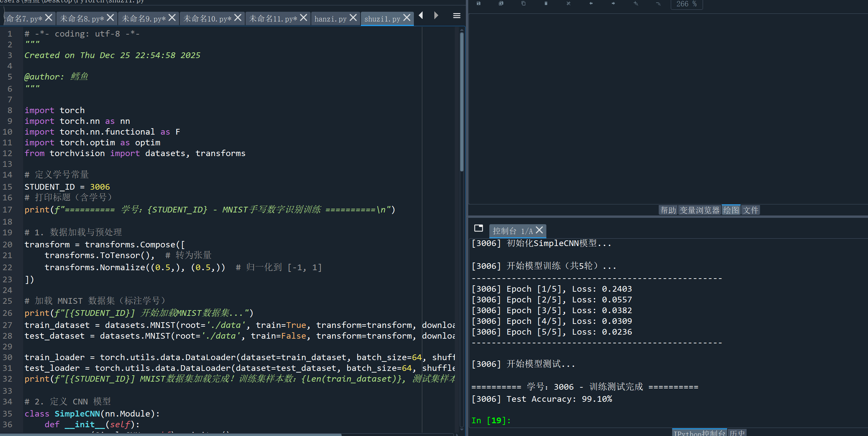Click the copy plot icon
The height and width of the screenshot is (436, 868).
523,3
